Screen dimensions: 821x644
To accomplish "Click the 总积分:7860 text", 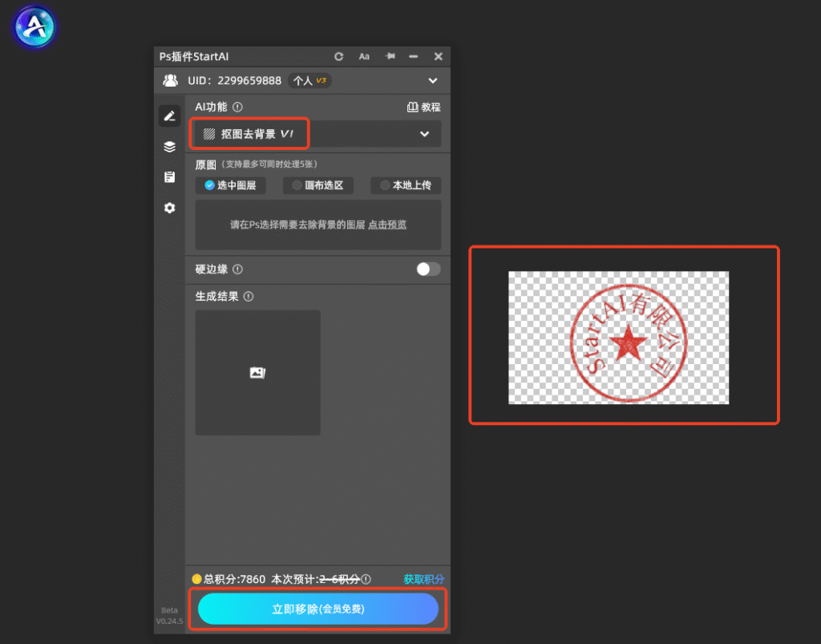I will click(x=234, y=579).
